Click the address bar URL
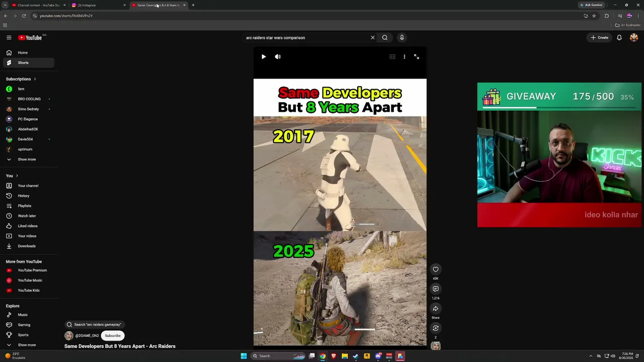 pyautogui.click(x=66, y=16)
